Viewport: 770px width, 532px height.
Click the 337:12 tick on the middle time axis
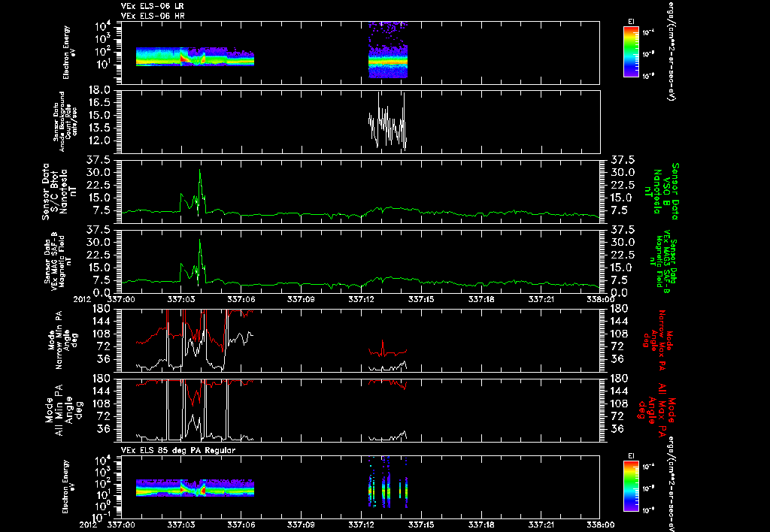click(361, 298)
